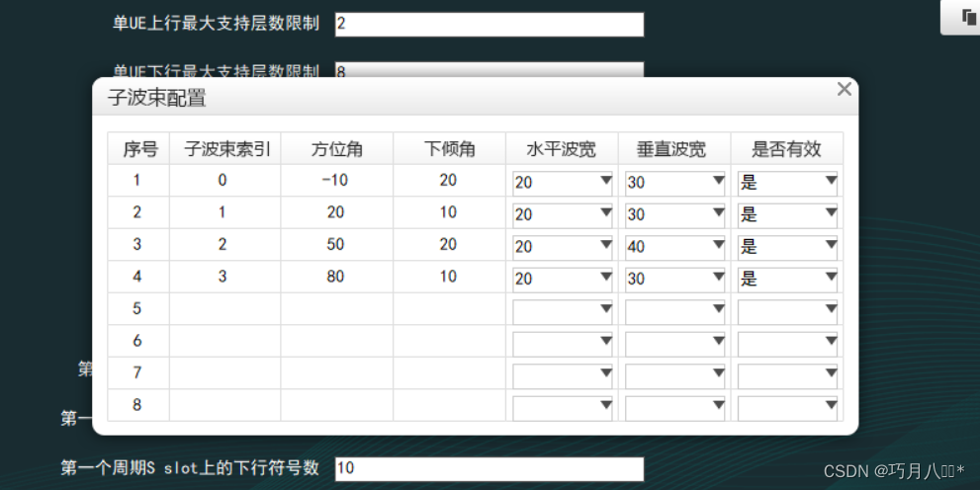Select the 方位角 cell showing 80

[x=337, y=277]
